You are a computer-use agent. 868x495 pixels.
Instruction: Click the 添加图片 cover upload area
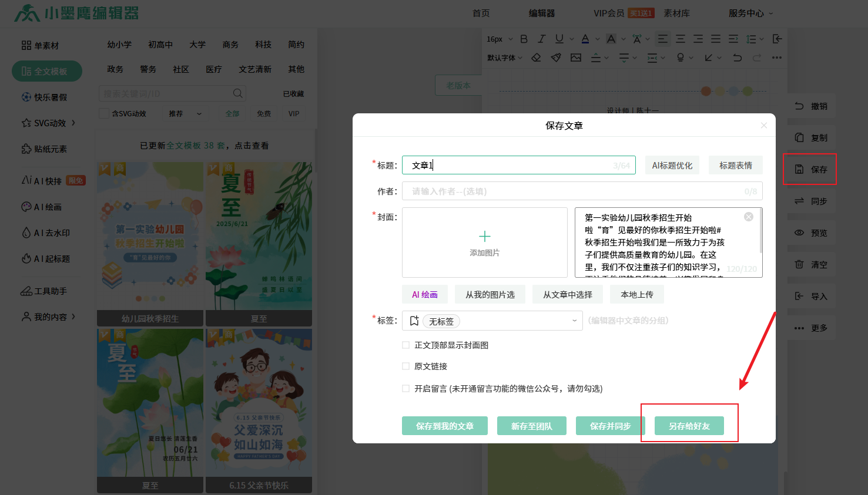pyautogui.click(x=485, y=243)
